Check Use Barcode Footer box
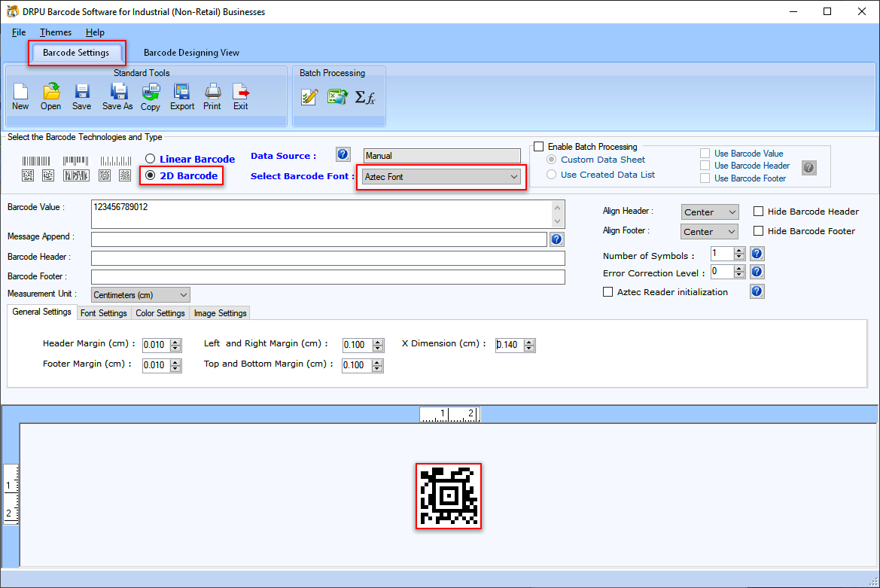 point(705,178)
